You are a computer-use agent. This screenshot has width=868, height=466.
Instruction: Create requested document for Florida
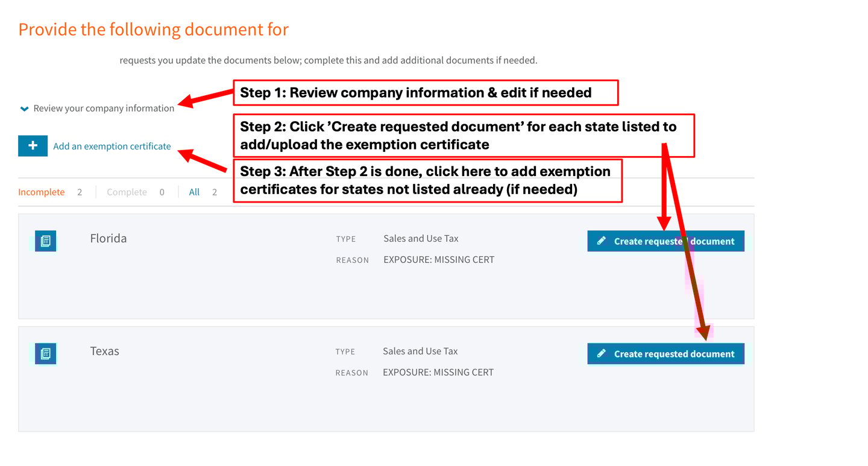(x=666, y=241)
